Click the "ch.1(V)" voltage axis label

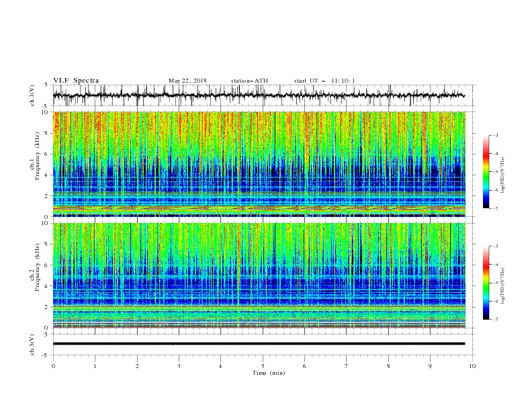pyautogui.click(x=32, y=95)
